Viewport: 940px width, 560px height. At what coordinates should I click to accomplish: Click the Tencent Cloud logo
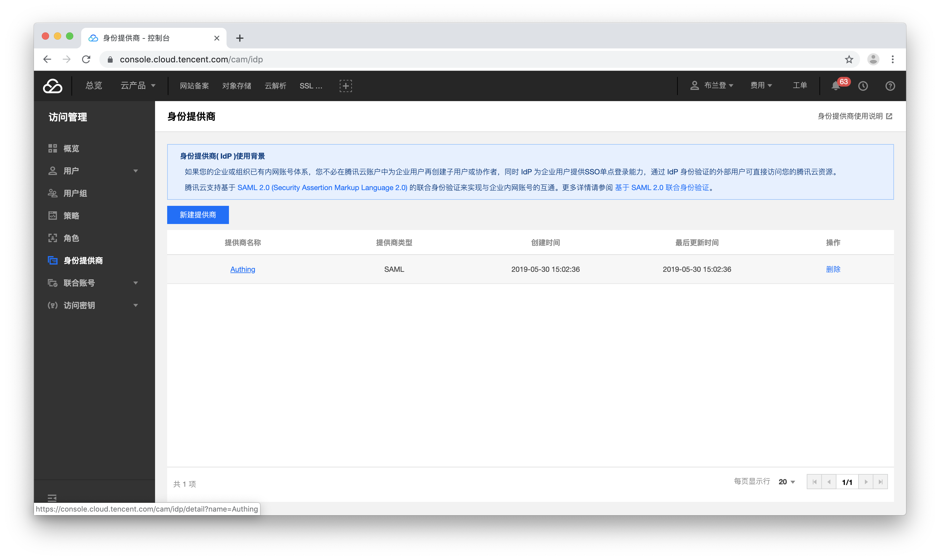click(x=52, y=86)
